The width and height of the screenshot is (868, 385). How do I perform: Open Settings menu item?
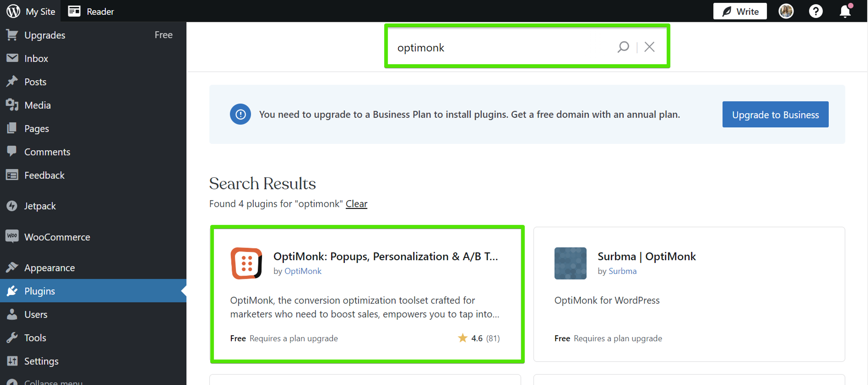93,361
